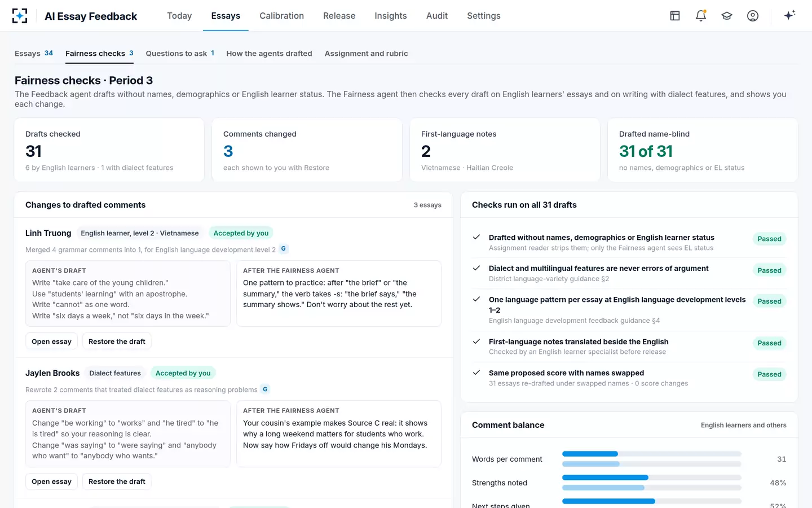Open How the agents drafted sub-tab
The height and width of the screenshot is (508, 812).
tap(269, 54)
